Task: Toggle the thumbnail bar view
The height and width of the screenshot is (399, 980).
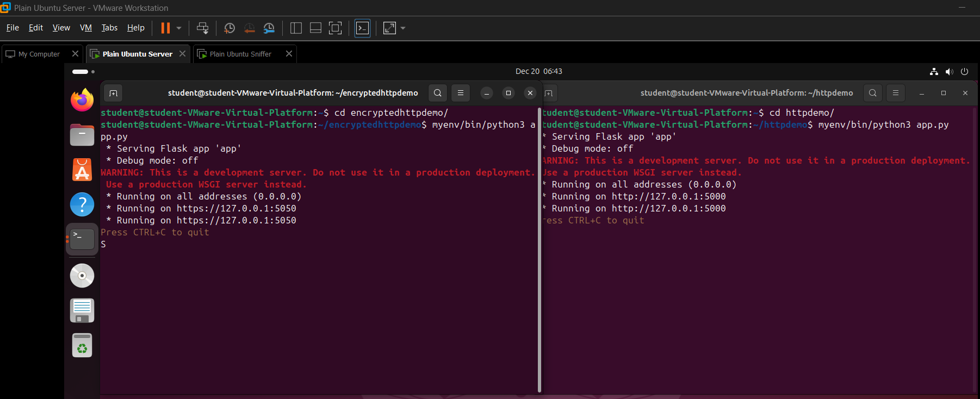Action: pos(315,28)
